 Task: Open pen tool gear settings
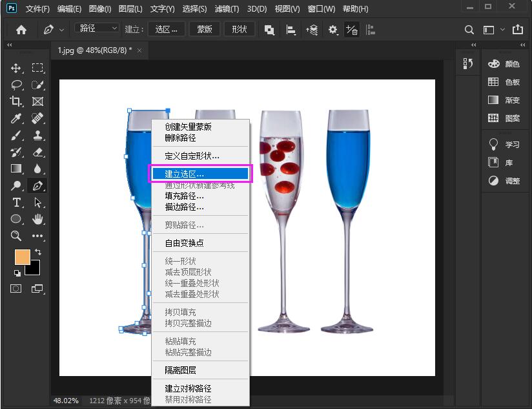click(333, 30)
